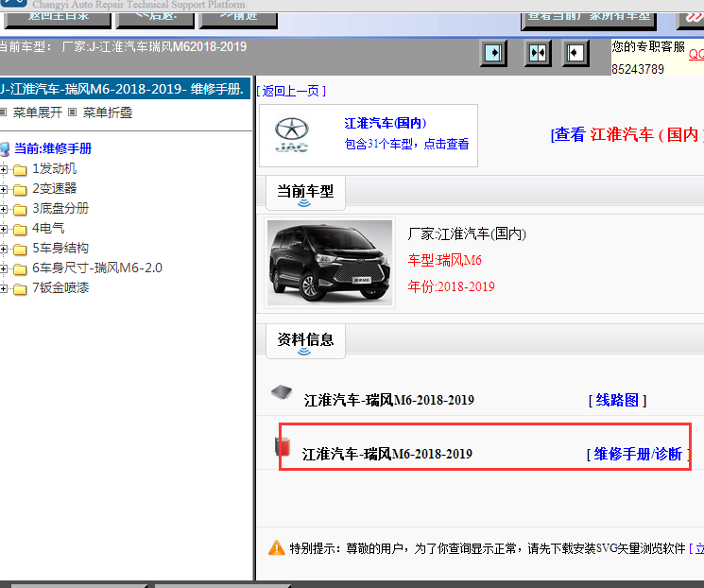Open the 2变速器 folder label

[54, 189]
